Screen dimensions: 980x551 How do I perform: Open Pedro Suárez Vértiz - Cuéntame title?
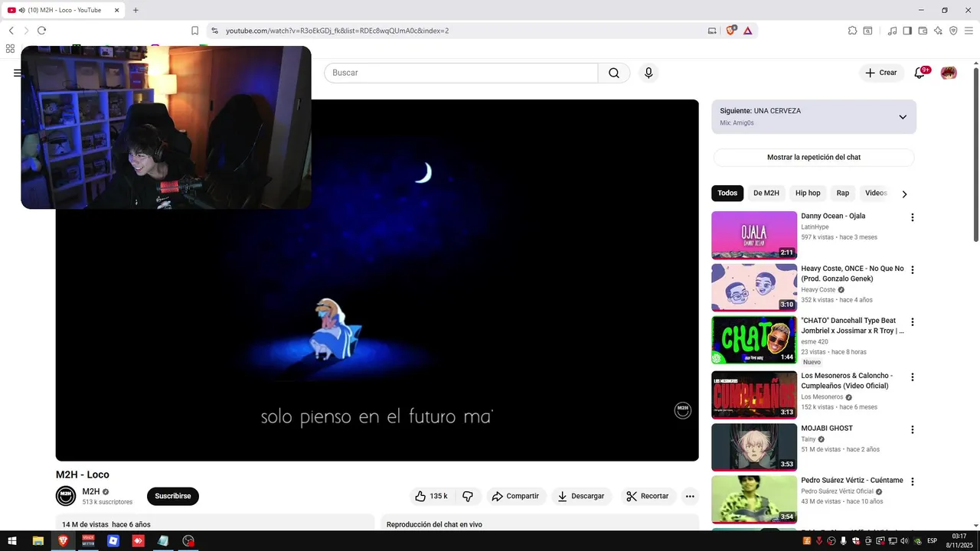852,481
